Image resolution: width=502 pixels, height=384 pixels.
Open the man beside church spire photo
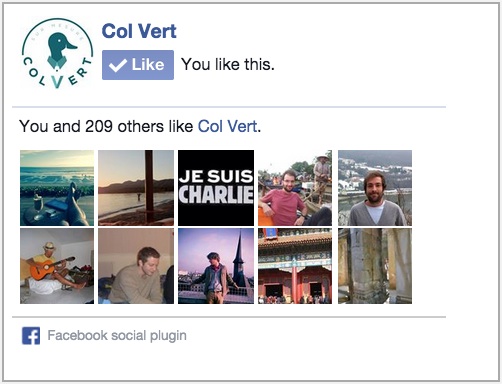(x=216, y=266)
